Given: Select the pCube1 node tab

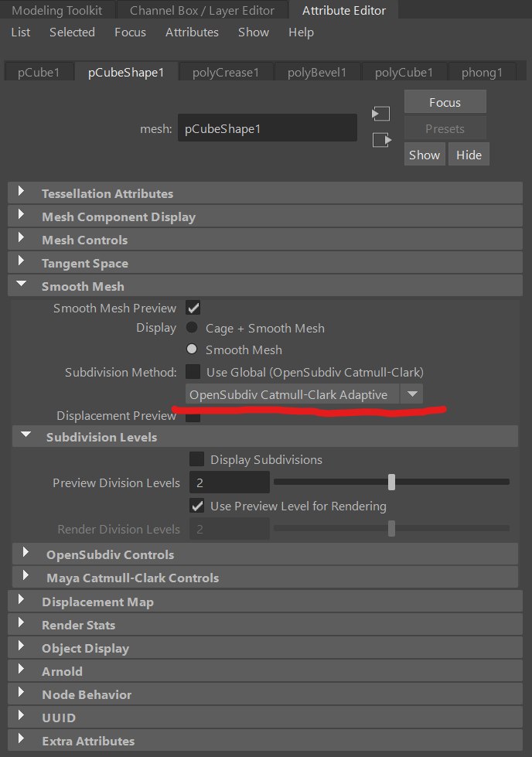Looking at the screenshot, I should (39, 72).
